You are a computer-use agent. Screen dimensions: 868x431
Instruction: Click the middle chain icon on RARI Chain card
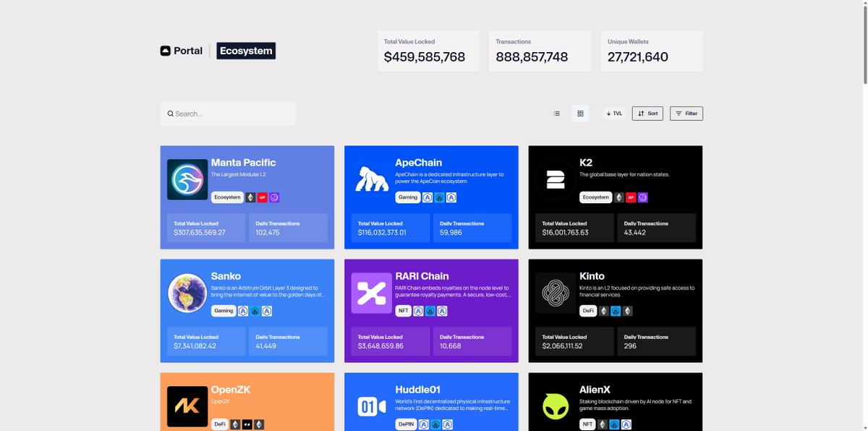(x=430, y=311)
